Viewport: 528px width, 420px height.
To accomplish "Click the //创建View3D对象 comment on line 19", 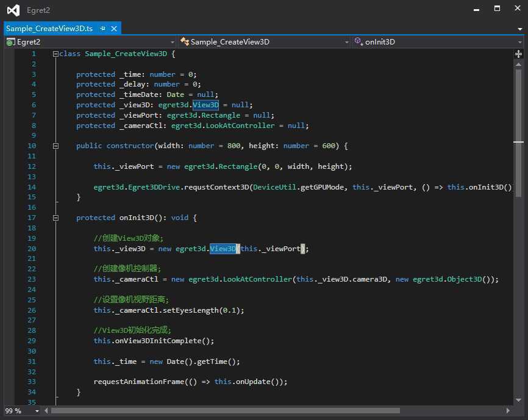I will click(x=128, y=238).
